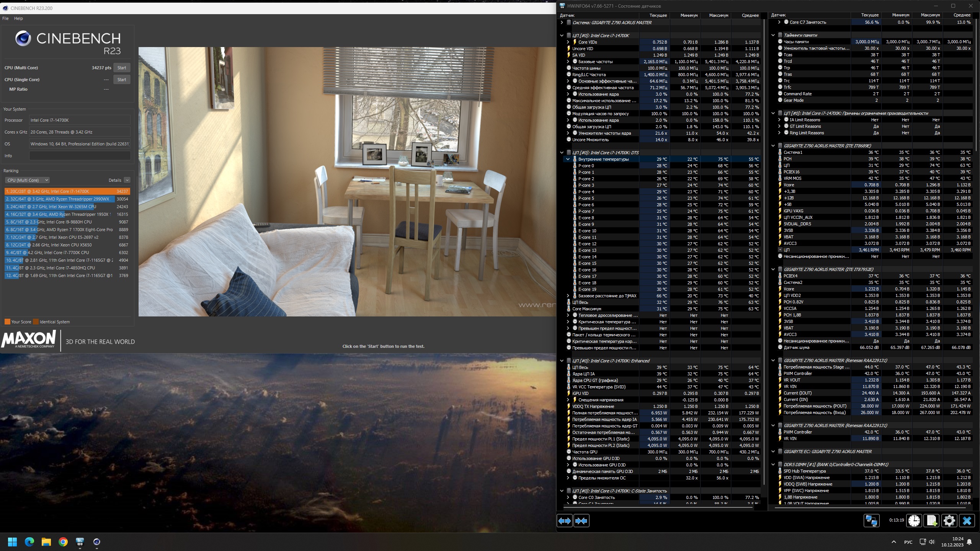Image resolution: width=980 pixels, height=551 pixels.
Task: Collapse the Тайминги памяти section
Action: coord(773,35)
